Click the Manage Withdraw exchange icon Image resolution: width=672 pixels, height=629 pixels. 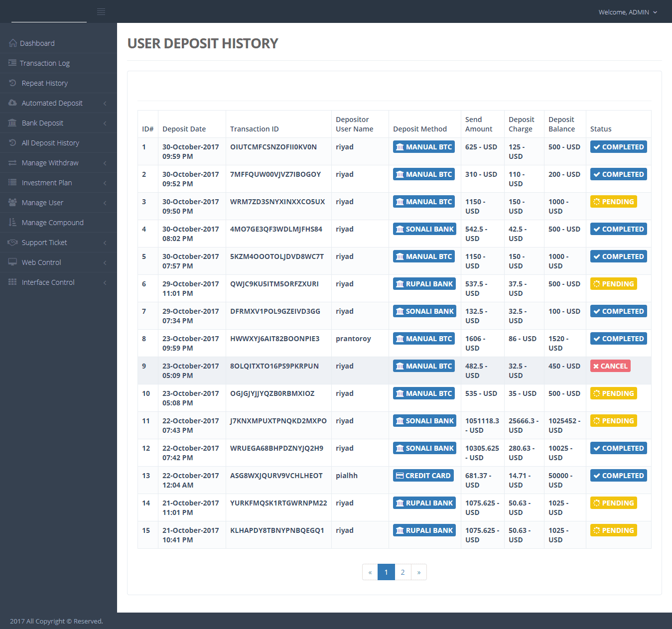[x=13, y=163]
